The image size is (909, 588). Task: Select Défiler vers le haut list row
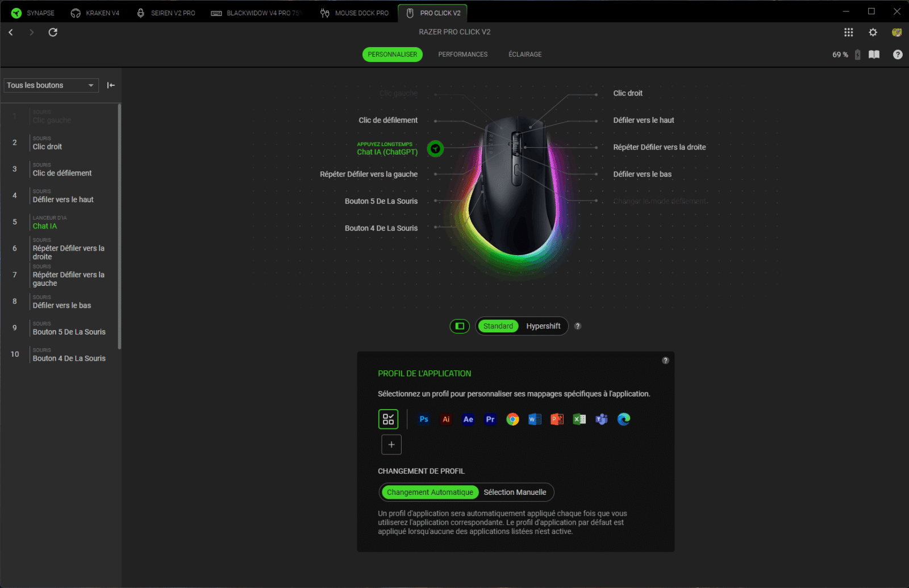(x=59, y=195)
